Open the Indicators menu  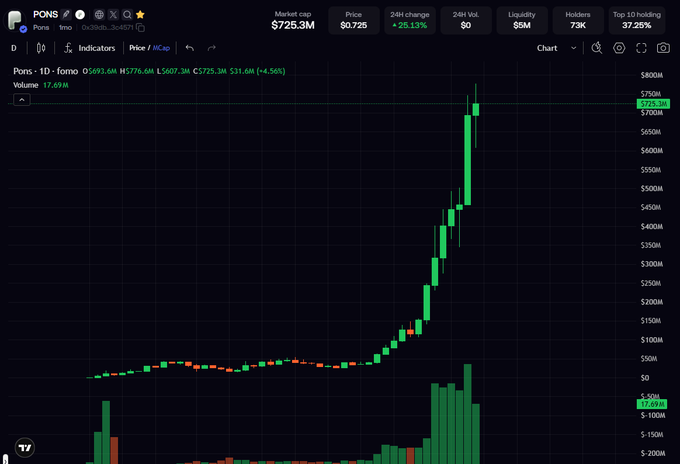point(90,48)
